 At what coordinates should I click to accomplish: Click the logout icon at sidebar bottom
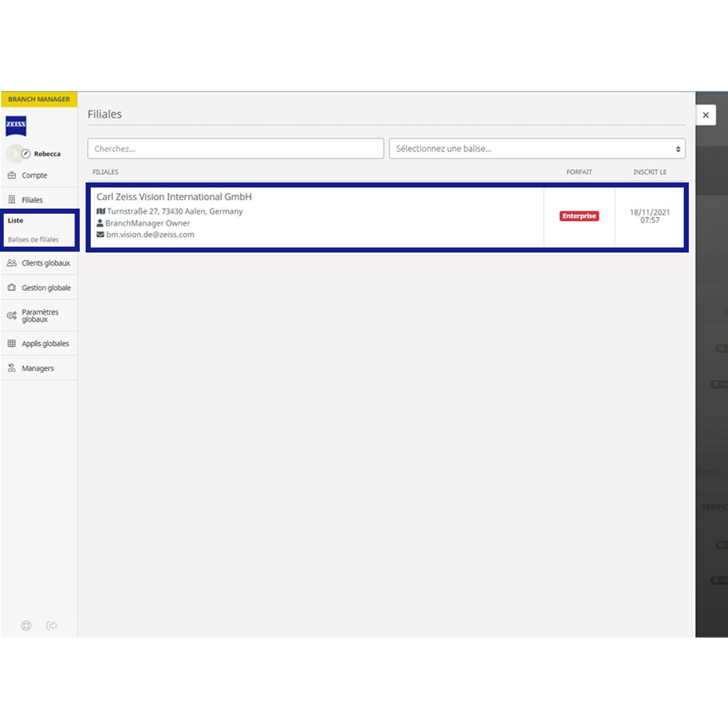click(x=52, y=626)
